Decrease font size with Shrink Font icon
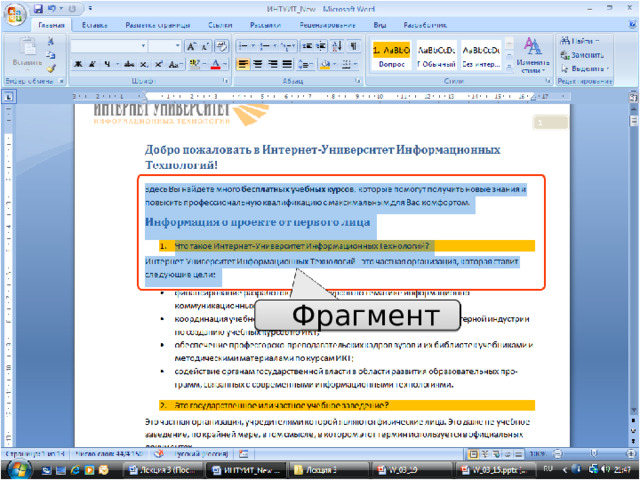 pyautogui.click(x=205, y=47)
